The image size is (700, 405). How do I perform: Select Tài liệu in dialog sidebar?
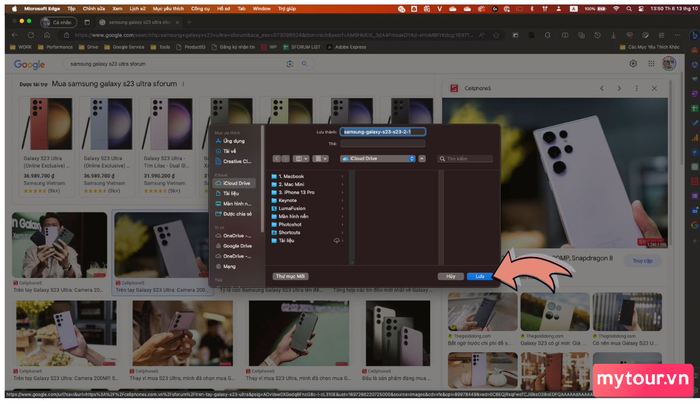(x=233, y=193)
